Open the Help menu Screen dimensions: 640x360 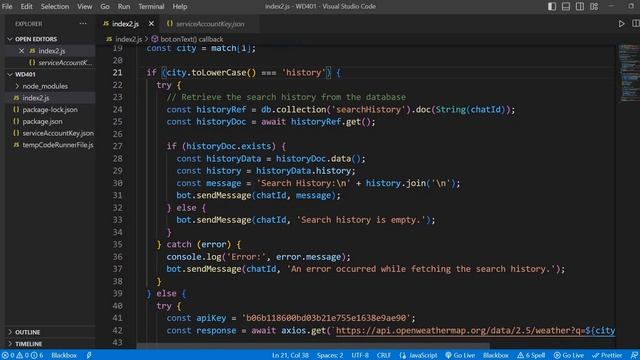click(180, 7)
